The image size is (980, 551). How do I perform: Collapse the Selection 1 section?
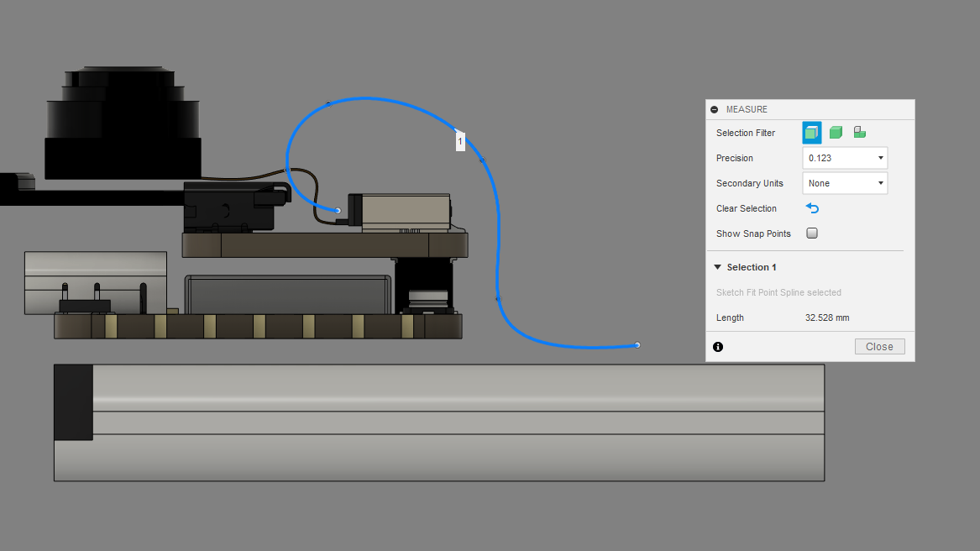[718, 266]
